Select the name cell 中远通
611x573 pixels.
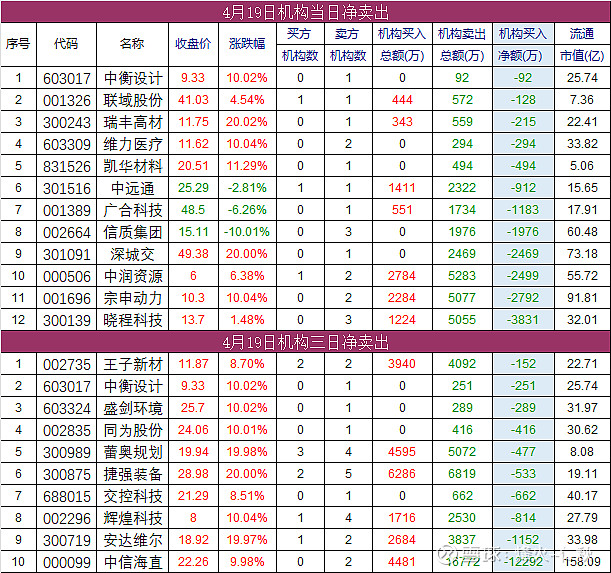pyautogui.click(x=133, y=188)
